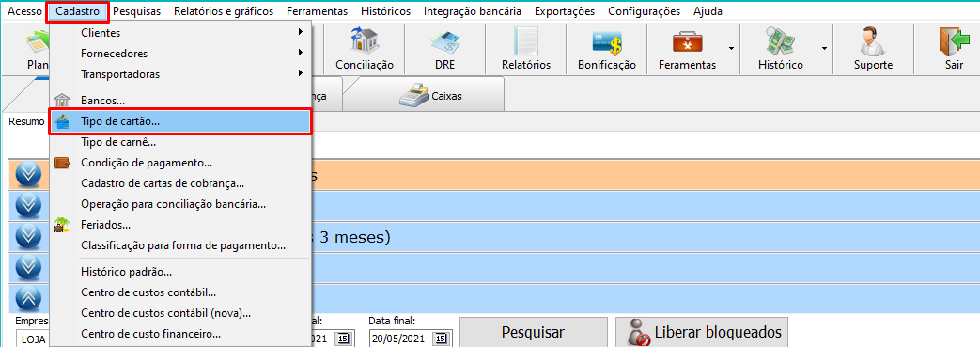980x347 pixels.
Task: Click the wallet icon beside Condição de pagamento
Action: [x=62, y=164]
